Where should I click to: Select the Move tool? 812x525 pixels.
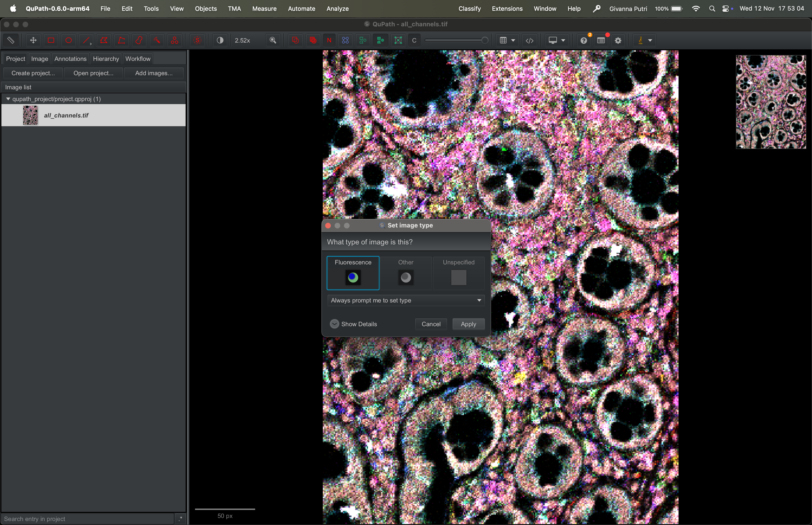point(33,40)
